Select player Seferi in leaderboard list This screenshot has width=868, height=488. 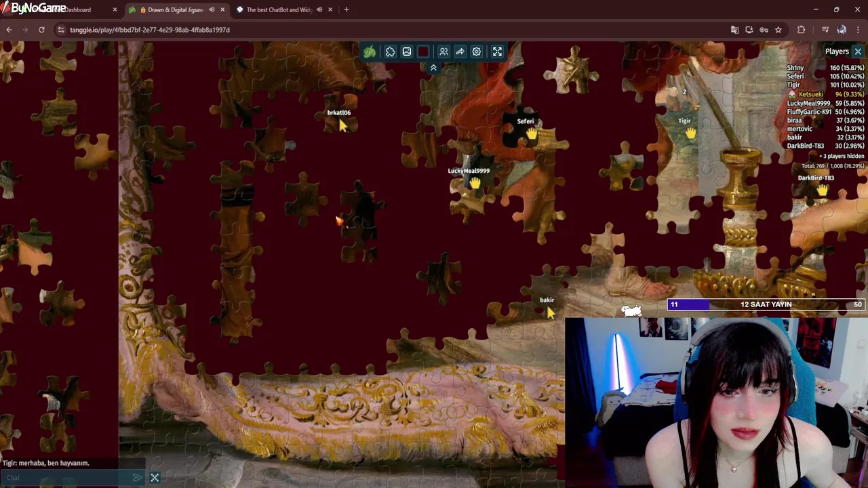click(x=825, y=77)
